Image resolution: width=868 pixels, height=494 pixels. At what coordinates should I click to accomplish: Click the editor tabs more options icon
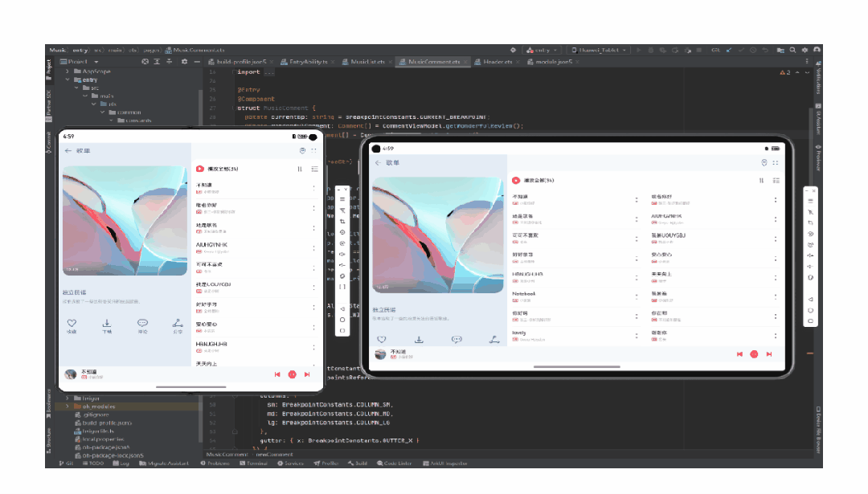click(x=807, y=61)
